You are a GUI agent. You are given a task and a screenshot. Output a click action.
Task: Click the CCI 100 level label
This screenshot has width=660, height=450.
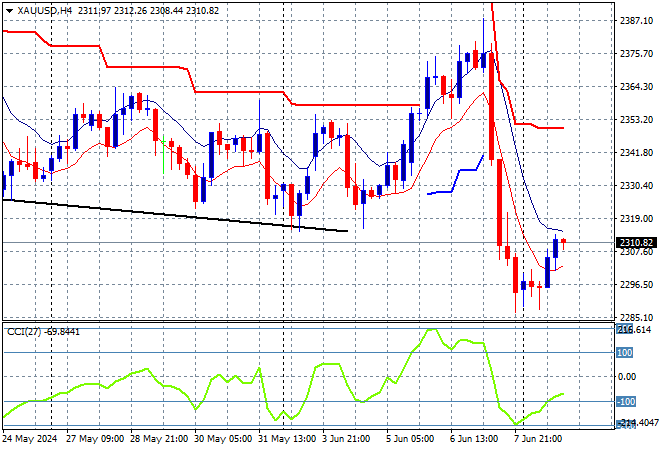point(624,353)
